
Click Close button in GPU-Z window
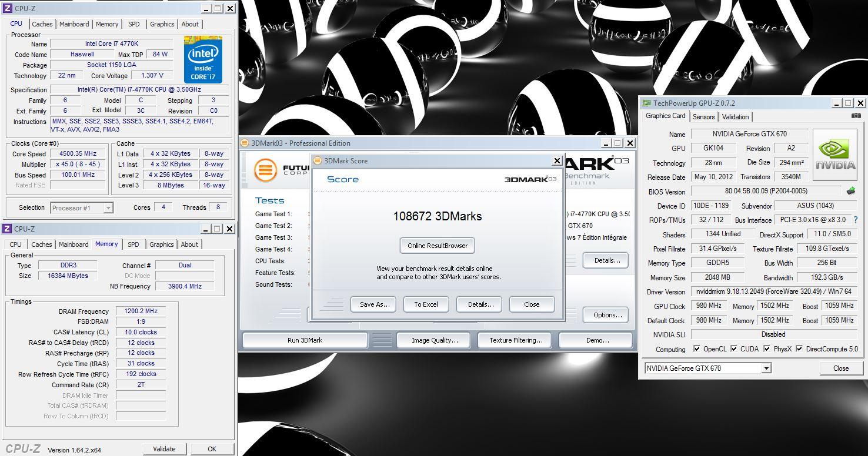[841, 368]
